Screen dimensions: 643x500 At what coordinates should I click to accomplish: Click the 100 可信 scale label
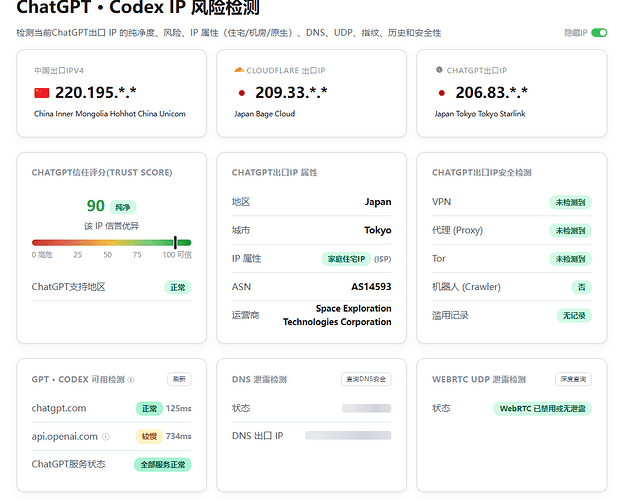pos(177,255)
